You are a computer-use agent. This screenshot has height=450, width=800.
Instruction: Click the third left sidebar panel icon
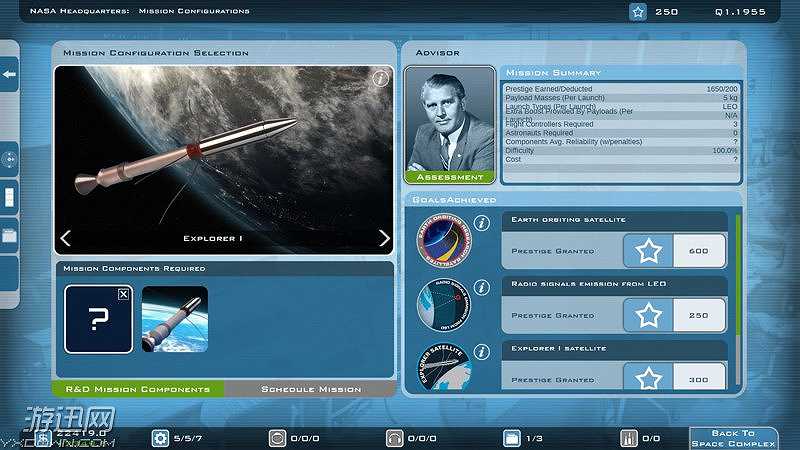tap(9, 197)
